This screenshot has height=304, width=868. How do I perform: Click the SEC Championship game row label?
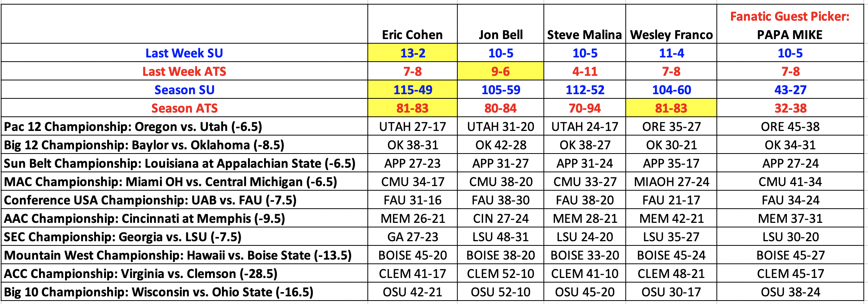click(122, 237)
